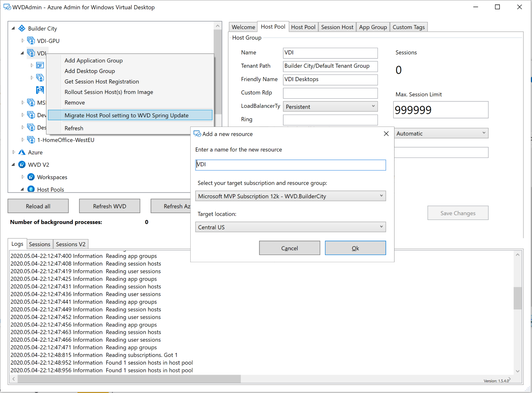Switch to the App Group tab

pyautogui.click(x=373, y=27)
